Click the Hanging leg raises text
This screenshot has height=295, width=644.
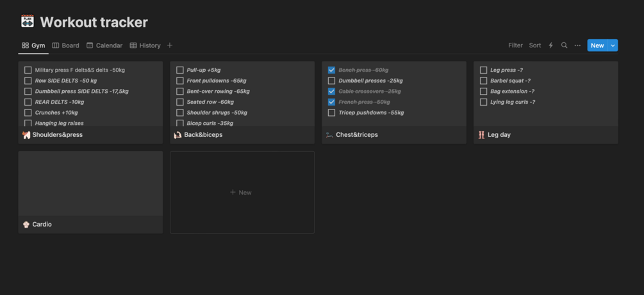tap(59, 123)
